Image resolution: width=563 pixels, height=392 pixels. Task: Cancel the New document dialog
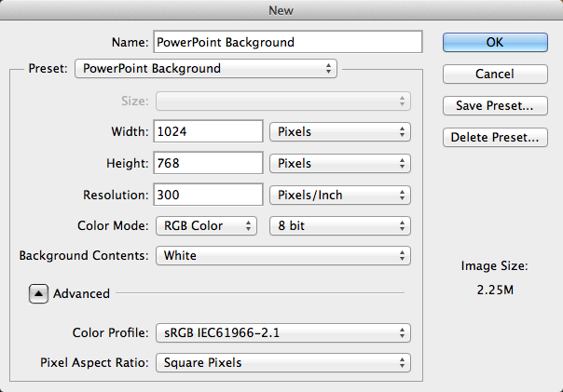494,74
